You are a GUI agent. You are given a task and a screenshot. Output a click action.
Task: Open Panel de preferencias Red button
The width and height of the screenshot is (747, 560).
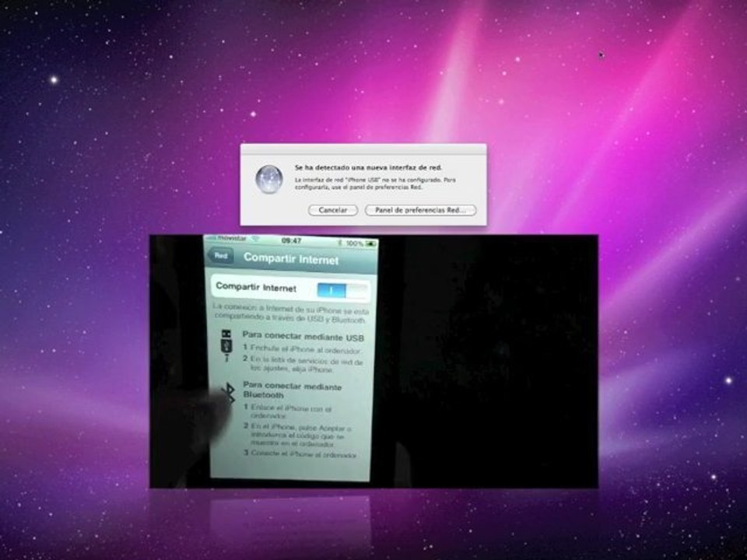click(420, 210)
